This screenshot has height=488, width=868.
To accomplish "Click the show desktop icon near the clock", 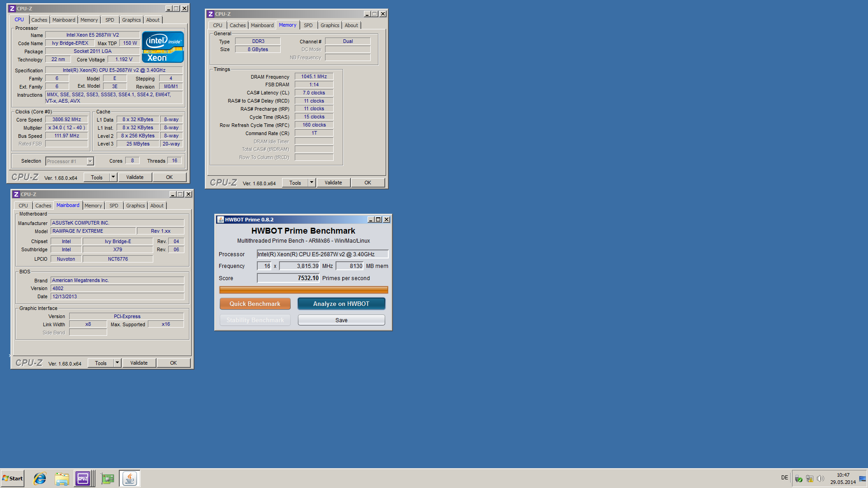I will pyautogui.click(x=863, y=479).
